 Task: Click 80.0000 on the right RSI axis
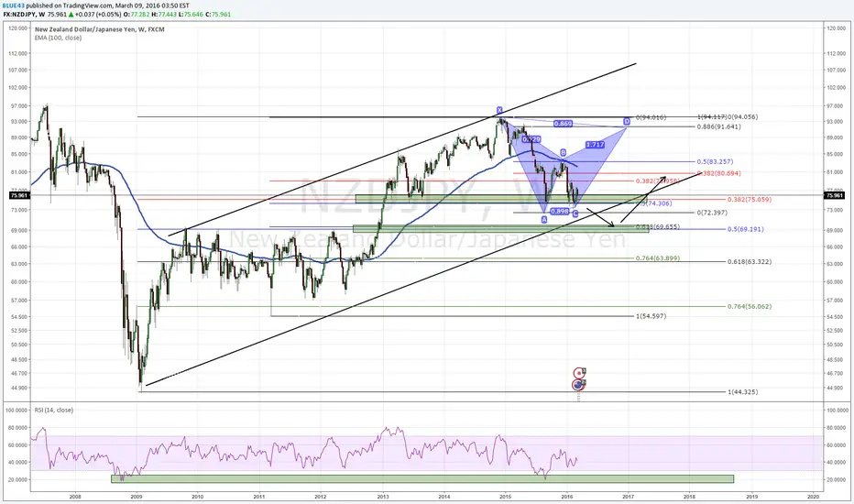pyautogui.click(x=838, y=428)
